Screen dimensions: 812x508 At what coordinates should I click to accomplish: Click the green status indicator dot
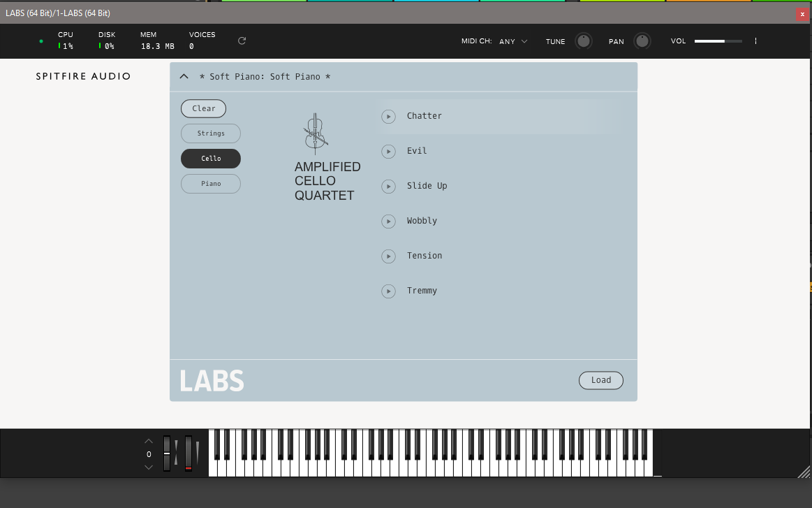tap(41, 41)
